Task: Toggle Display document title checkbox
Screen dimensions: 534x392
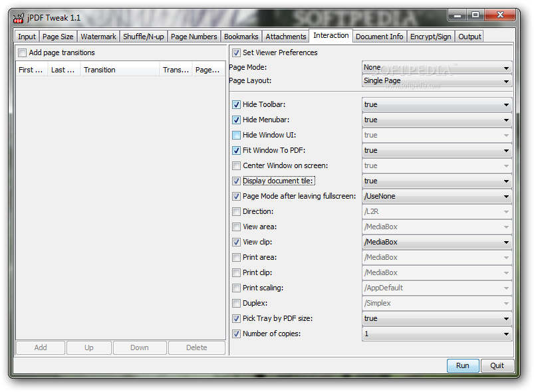Action: pos(236,181)
